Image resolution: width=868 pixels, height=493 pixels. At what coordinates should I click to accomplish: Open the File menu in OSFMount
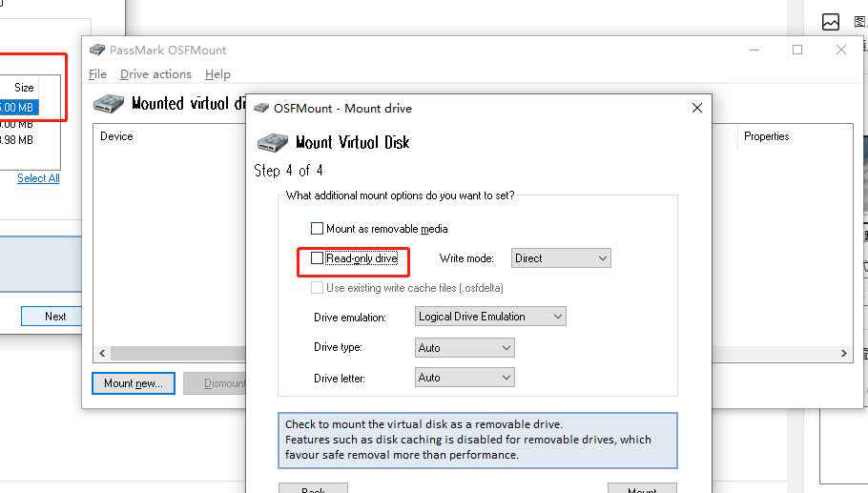pyautogui.click(x=97, y=74)
